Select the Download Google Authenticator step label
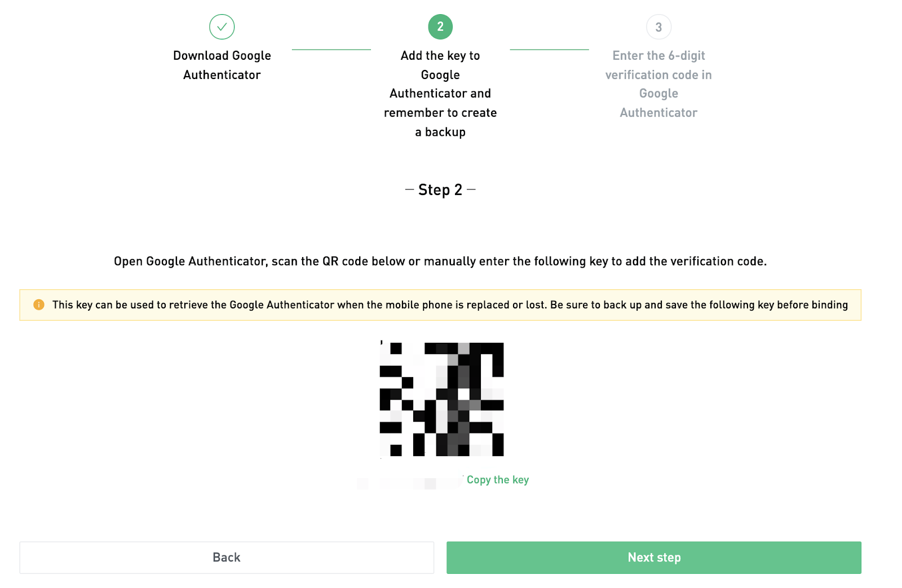 click(x=222, y=65)
